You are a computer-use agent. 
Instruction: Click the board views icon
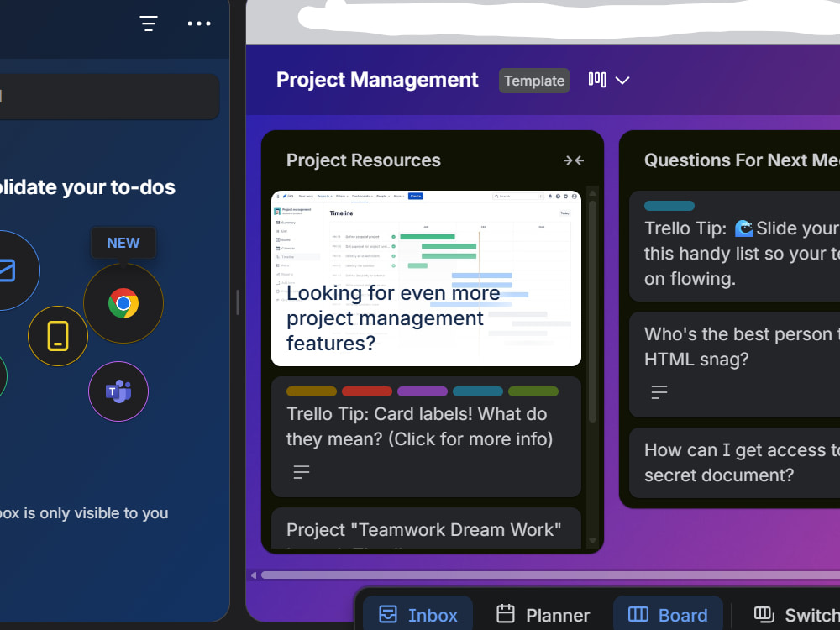tap(597, 80)
